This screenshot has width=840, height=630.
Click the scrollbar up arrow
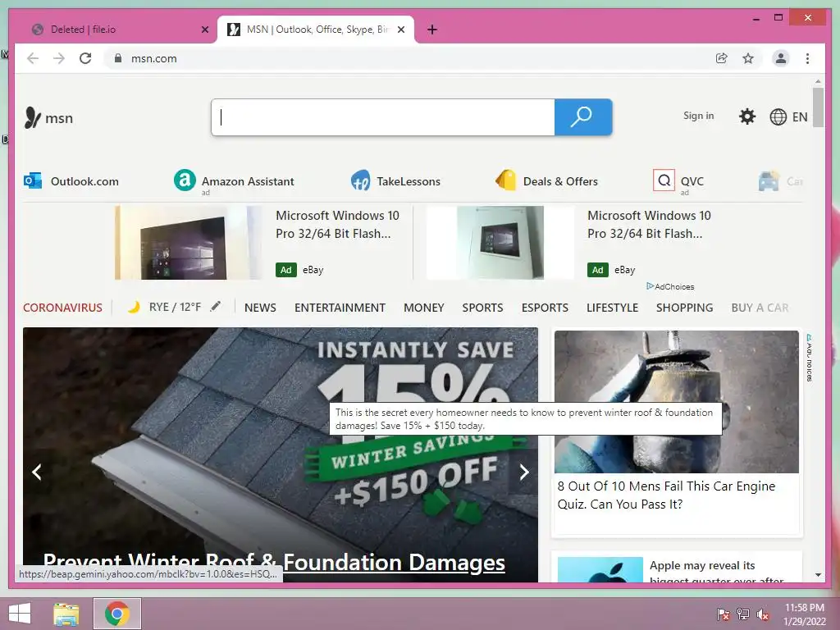point(818,81)
